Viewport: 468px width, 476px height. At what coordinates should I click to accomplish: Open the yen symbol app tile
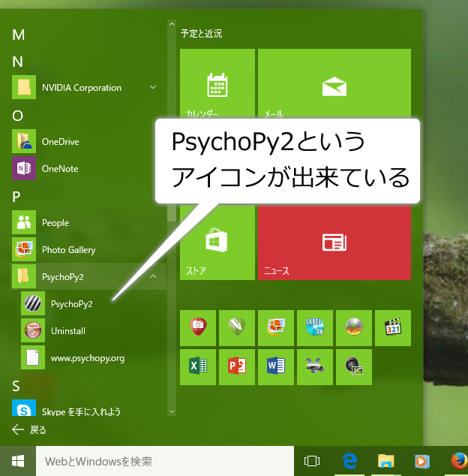coord(315,367)
